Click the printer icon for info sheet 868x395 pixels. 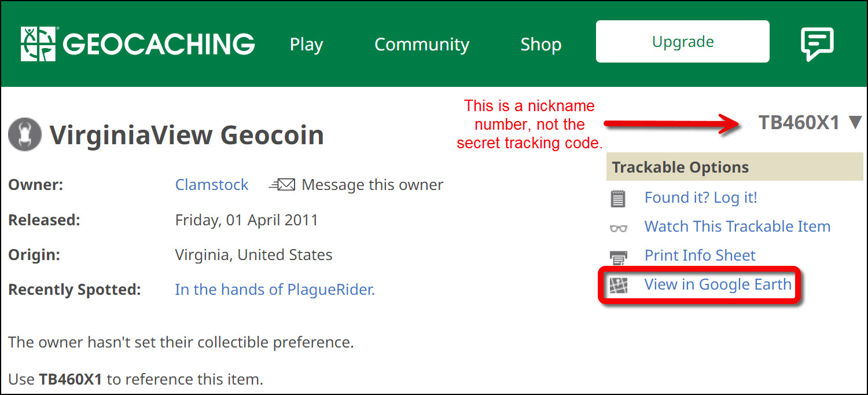618,257
